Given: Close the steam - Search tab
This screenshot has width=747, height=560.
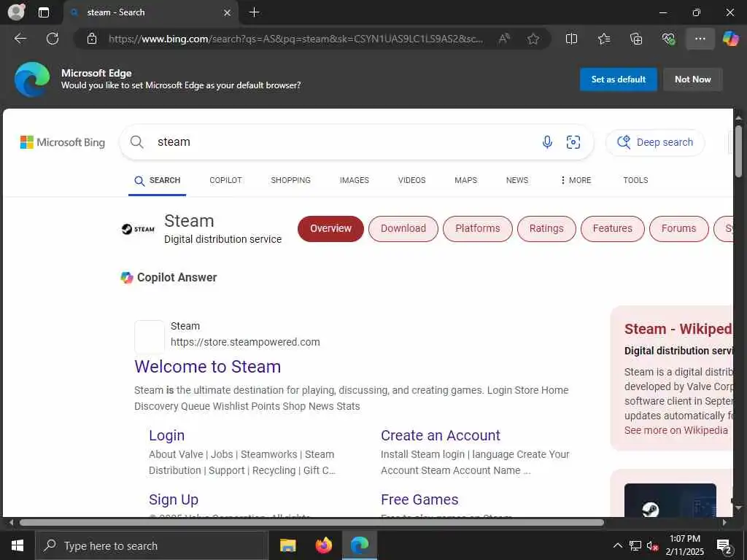Looking at the screenshot, I should click(x=228, y=12).
